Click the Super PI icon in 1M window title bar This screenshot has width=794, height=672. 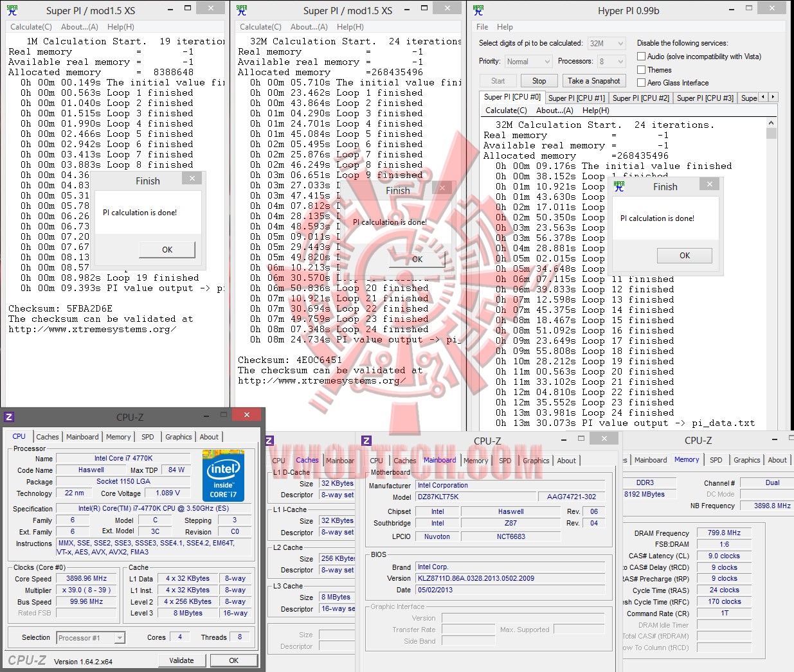[x=12, y=10]
